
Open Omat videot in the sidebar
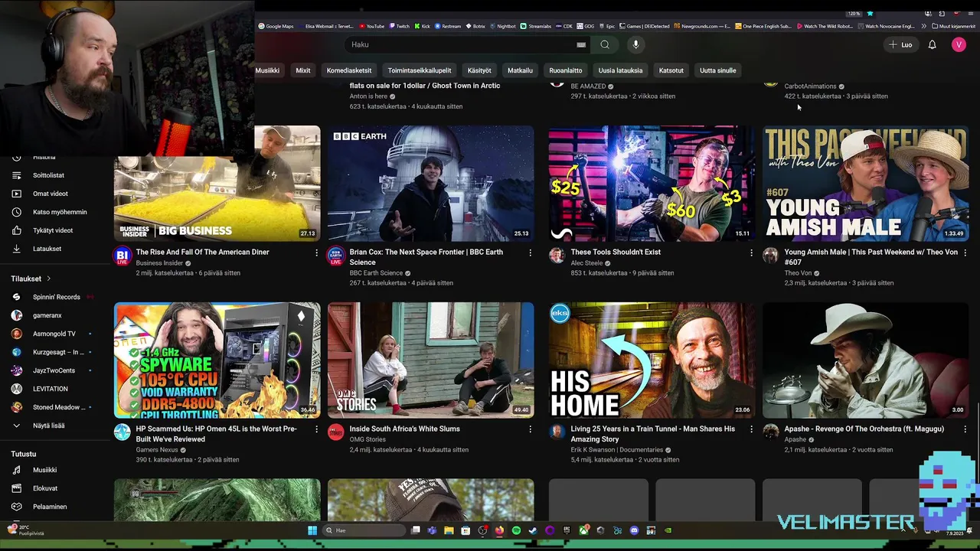pyautogui.click(x=52, y=194)
